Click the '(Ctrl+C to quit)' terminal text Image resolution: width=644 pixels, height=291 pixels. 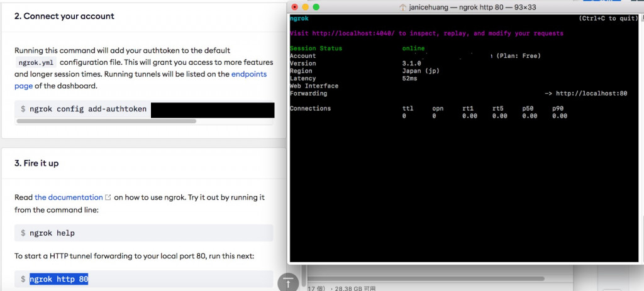[609, 18]
